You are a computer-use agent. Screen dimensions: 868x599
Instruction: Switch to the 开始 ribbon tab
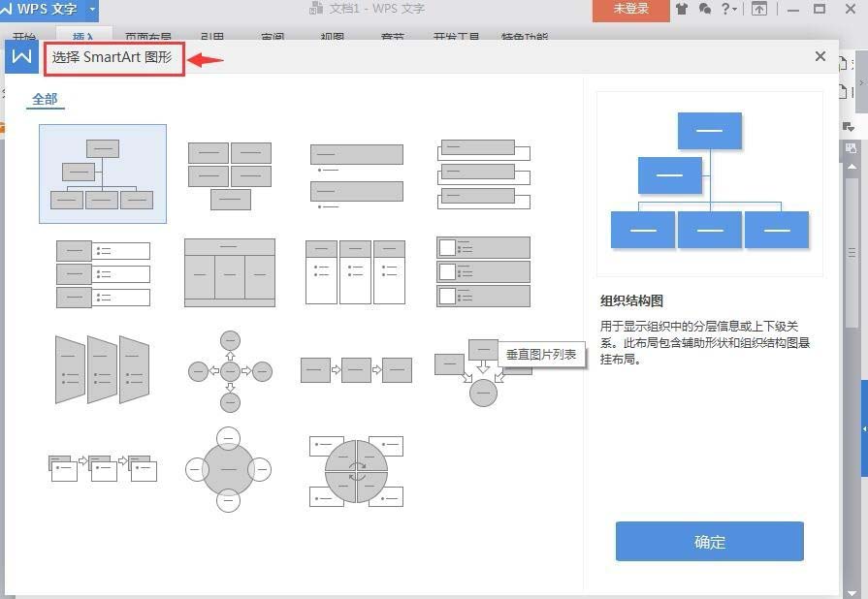(x=24, y=37)
